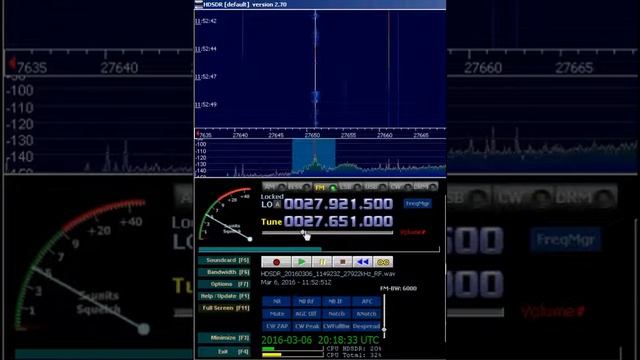Select AM demodulation mode
This screenshot has height=360, width=640.
point(274,187)
